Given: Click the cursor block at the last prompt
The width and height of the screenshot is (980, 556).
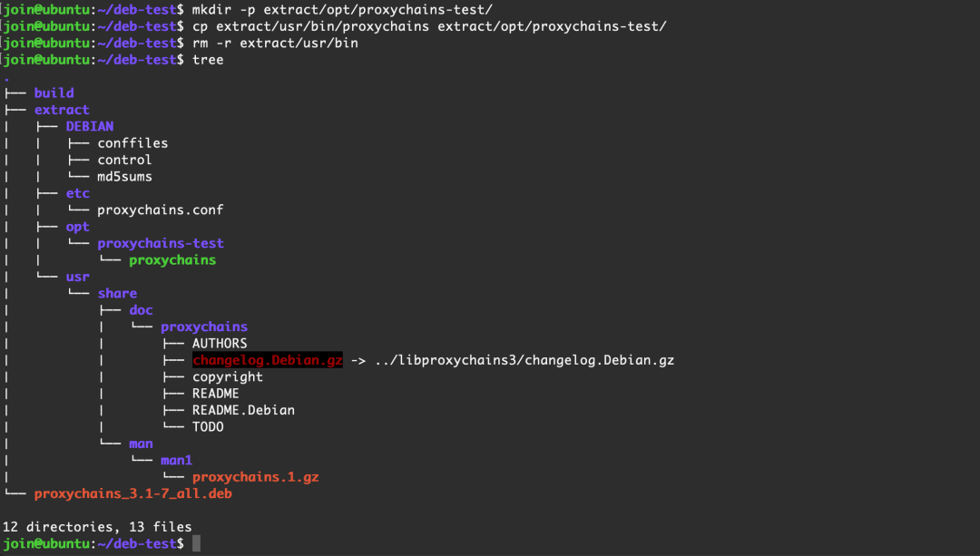Looking at the screenshot, I should coord(196,543).
